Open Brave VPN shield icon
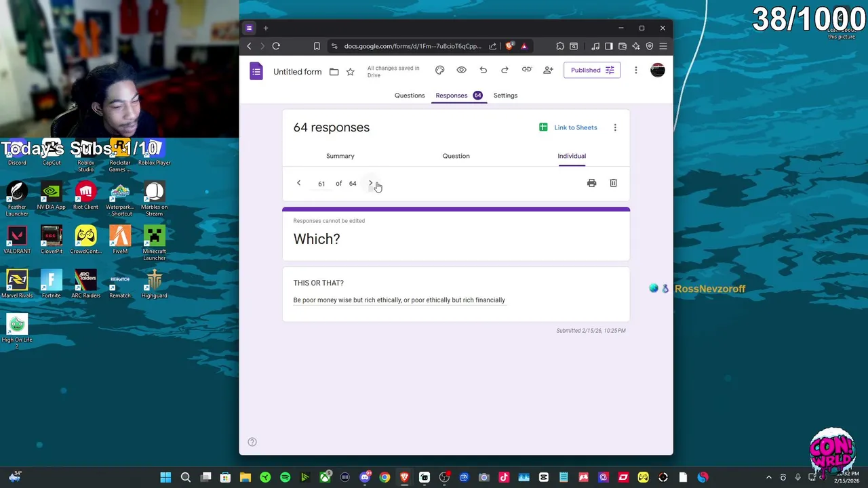This screenshot has height=488, width=868. pos(650,46)
